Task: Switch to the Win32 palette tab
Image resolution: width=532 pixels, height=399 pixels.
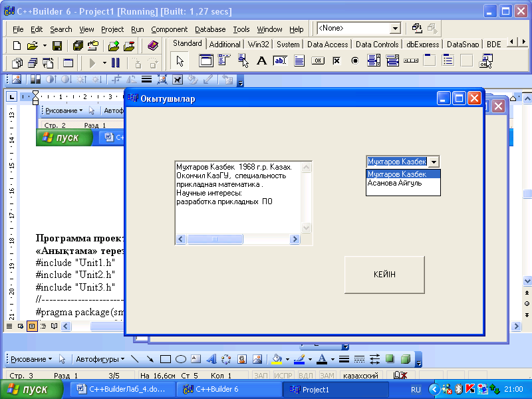Action: pos(258,45)
